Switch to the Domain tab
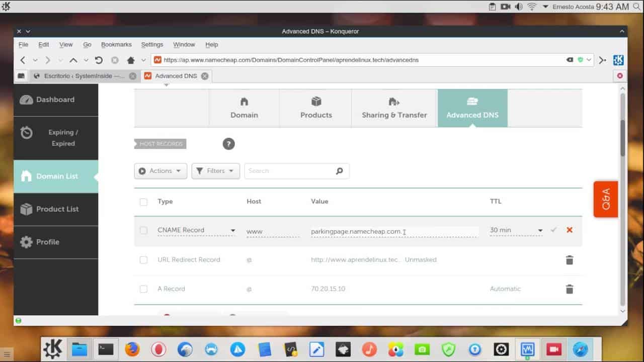Screen dimensions: 644x362 244,108
